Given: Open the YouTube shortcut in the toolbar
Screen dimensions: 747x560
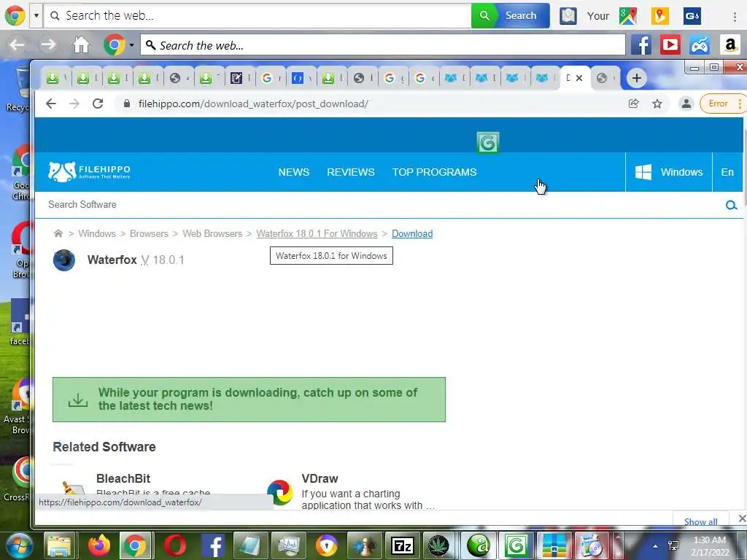Looking at the screenshot, I should click(x=670, y=45).
